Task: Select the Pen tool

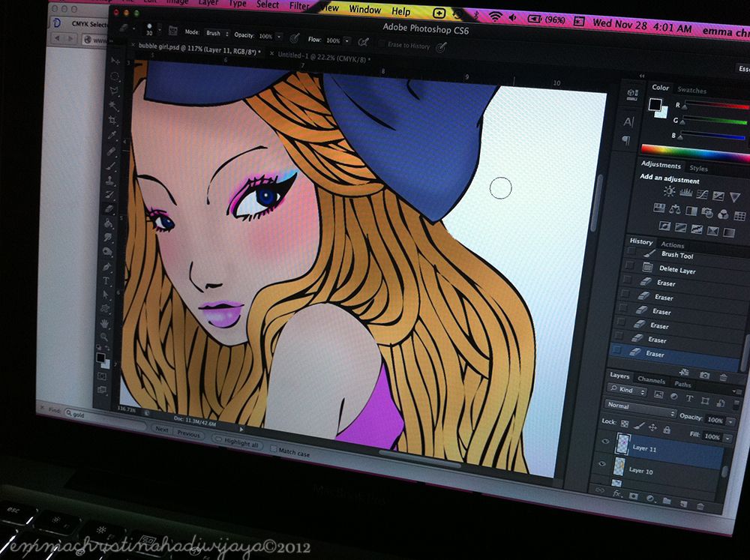Action: click(107, 266)
